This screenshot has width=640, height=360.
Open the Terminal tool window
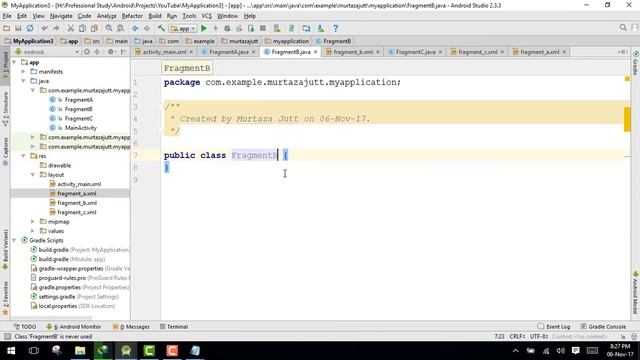point(174,327)
